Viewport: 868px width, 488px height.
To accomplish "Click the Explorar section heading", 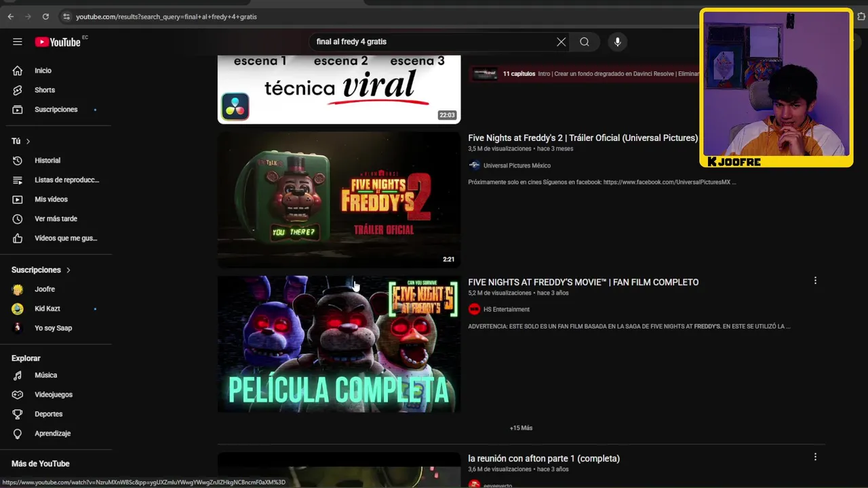I will (x=26, y=359).
